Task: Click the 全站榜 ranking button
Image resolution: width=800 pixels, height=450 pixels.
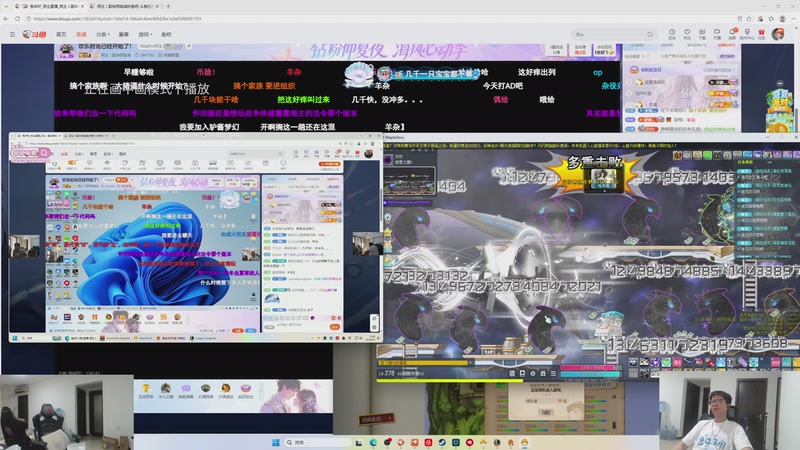Action: 580,49
